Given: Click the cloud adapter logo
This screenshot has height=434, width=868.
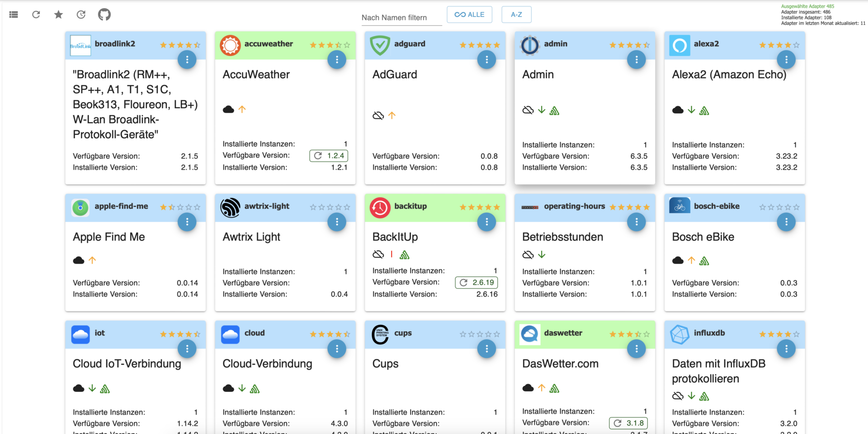Looking at the screenshot, I should point(230,334).
